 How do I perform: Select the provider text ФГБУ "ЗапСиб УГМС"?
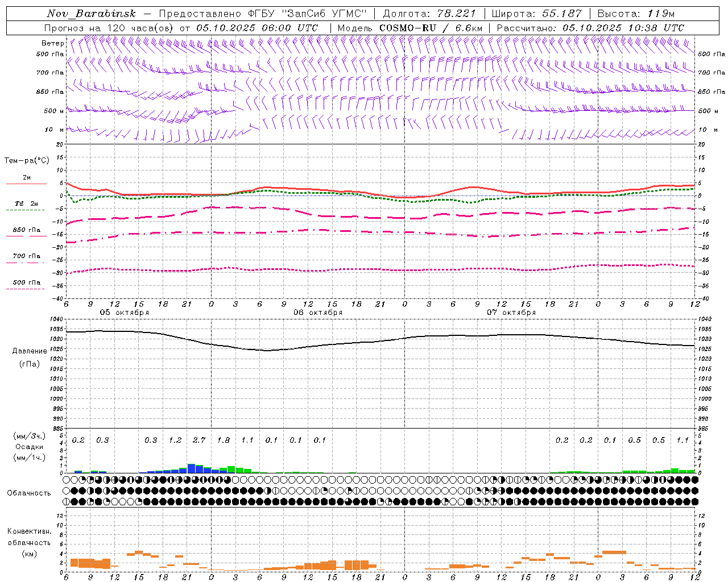[x=308, y=14]
